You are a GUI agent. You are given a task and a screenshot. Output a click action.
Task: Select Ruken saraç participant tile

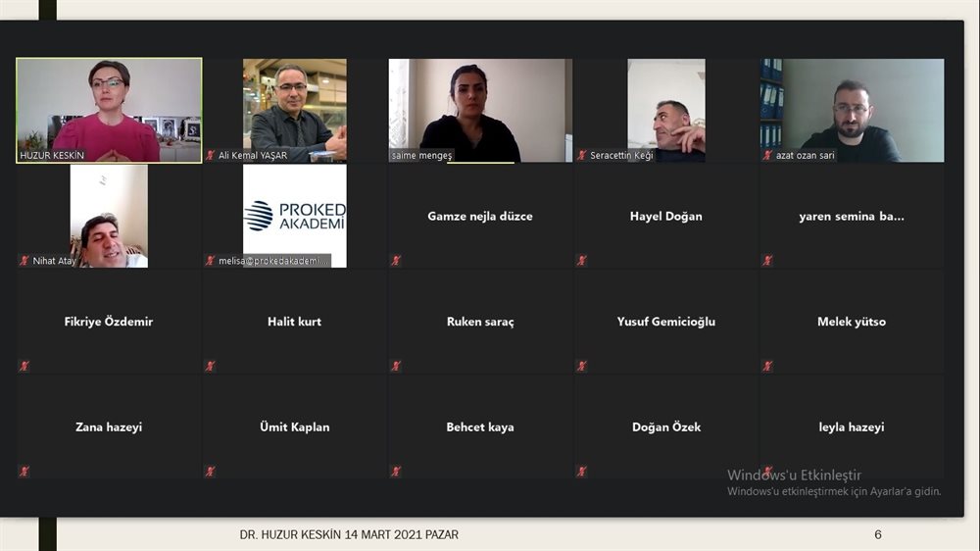click(x=480, y=322)
